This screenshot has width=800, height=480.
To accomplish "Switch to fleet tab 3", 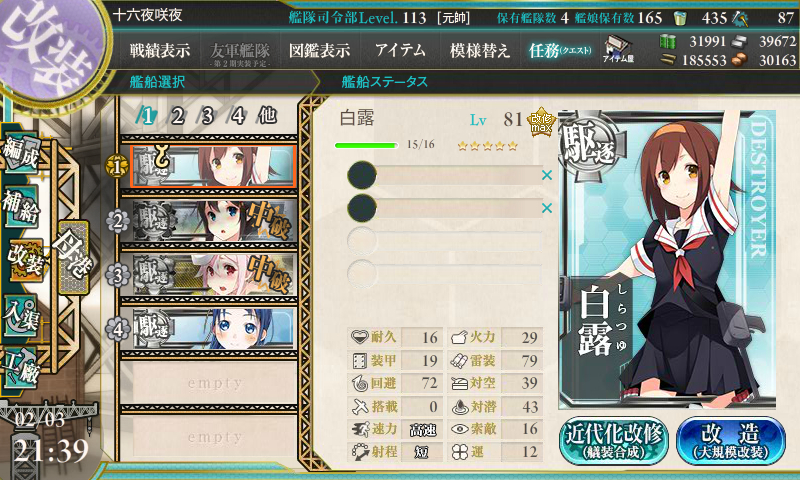I will pos(206,116).
